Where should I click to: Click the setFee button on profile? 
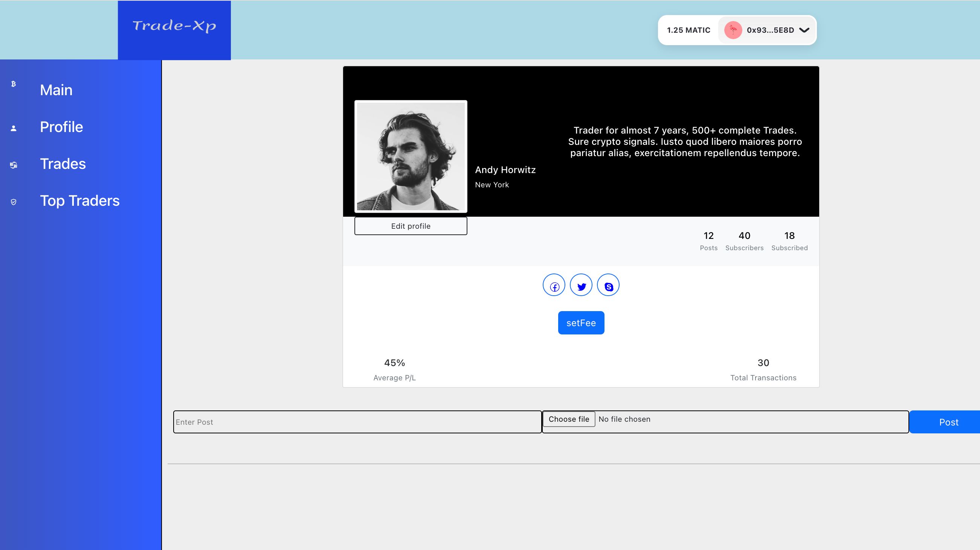pos(581,323)
